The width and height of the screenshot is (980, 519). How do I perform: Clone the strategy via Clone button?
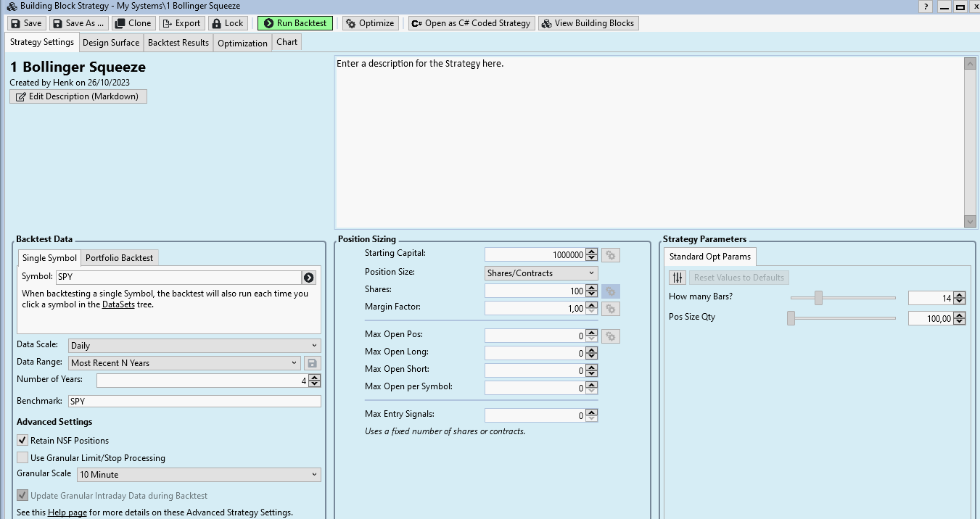[x=133, y=23]
